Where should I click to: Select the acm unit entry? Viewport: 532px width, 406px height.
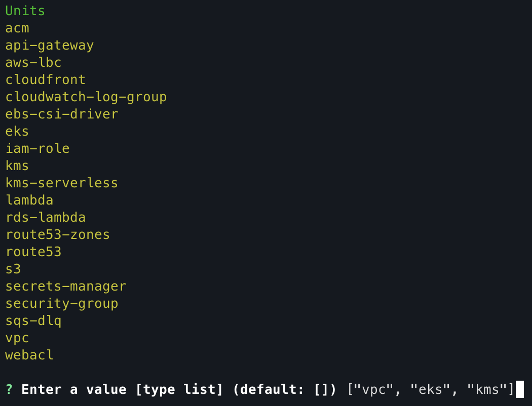17,28
